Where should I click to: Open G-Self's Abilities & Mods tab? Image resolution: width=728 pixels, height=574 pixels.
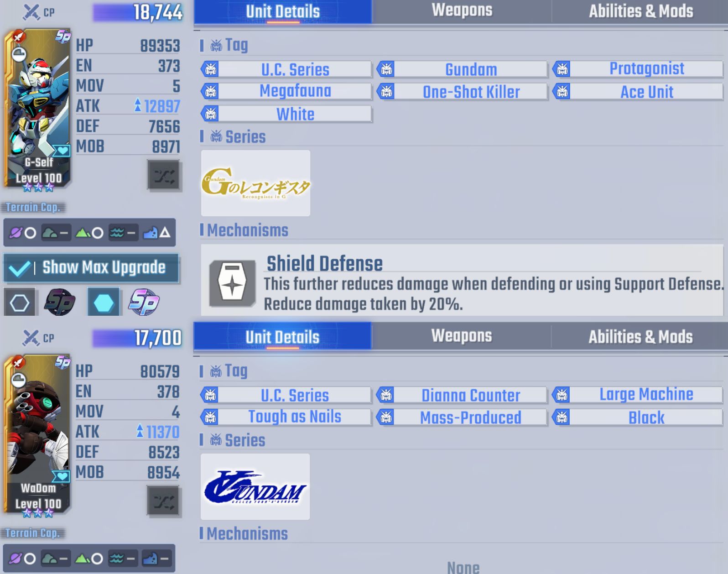pos(640,11)
